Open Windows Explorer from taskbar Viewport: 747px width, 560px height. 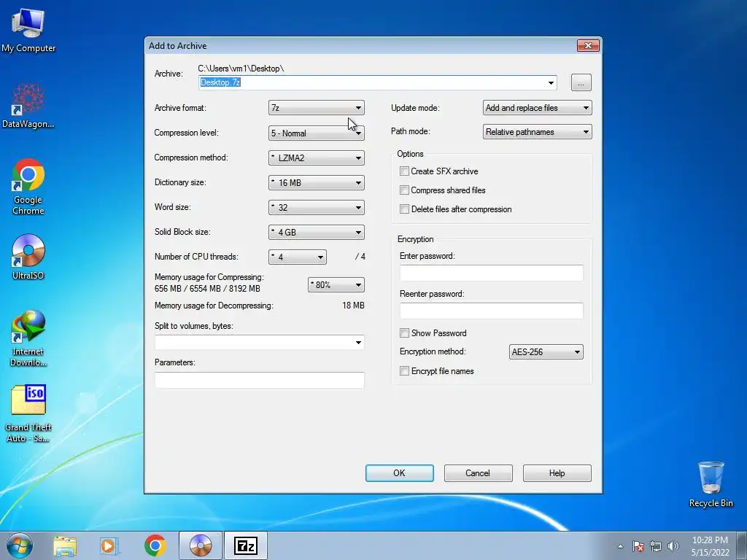click(x=65, y=545)
